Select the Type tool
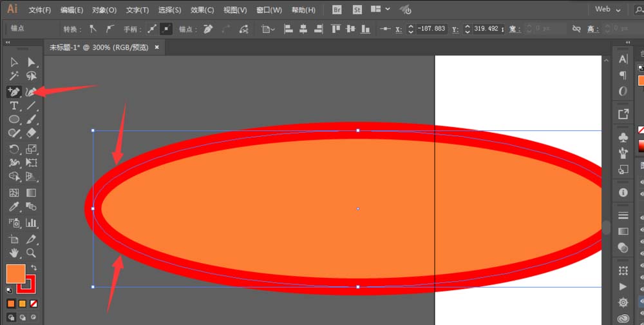644x325 pixels. coord(14,106)
